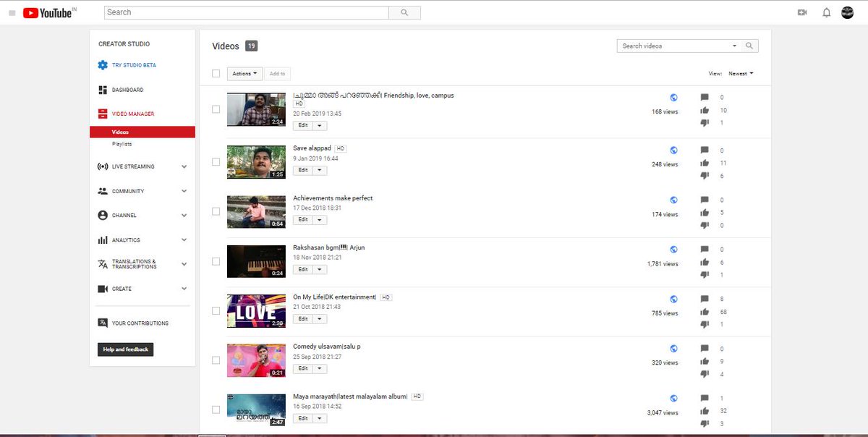Click the Dashboard grid icon
The image size is (868, 437).
103,90
